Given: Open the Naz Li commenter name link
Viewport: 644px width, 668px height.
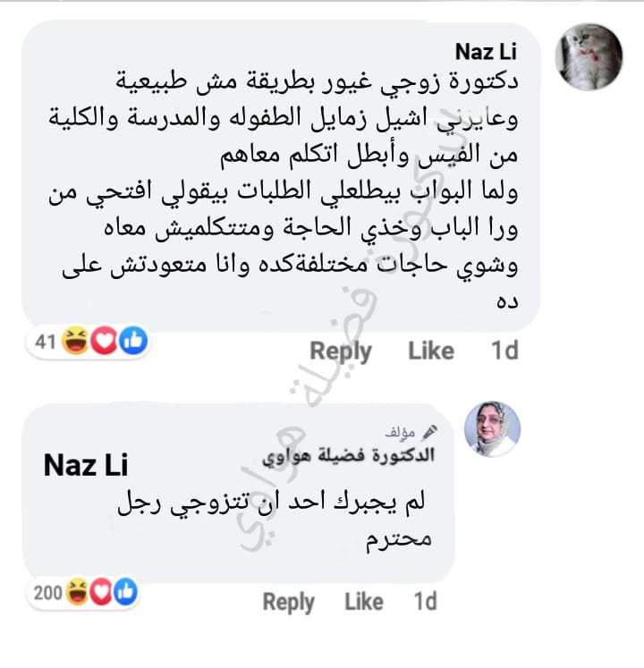Looking at the screenshot, I should (x=486, y=52).
